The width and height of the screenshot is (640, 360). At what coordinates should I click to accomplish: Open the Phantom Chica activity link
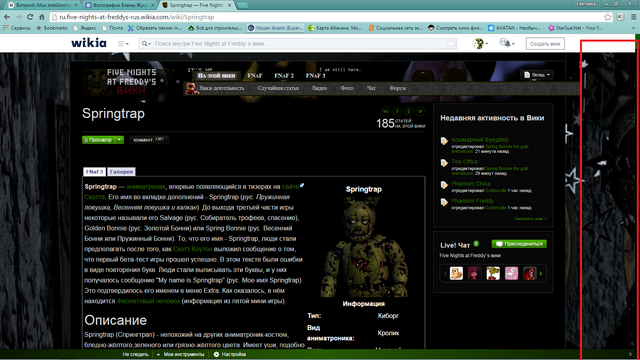[471, 184]
